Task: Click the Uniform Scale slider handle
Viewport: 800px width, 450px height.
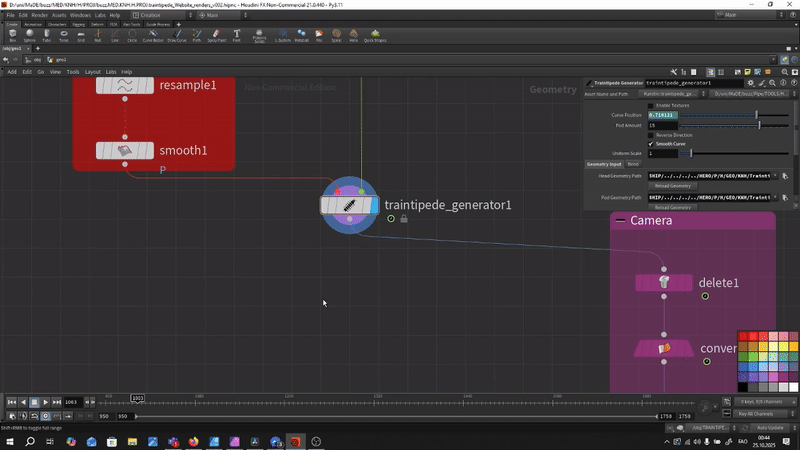Action: (x=691, y=153)
